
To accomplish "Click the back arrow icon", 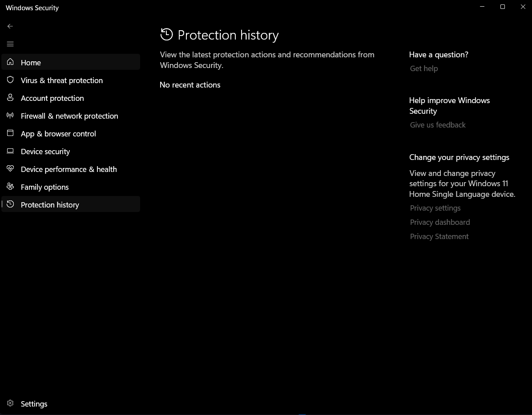I will 10,26.
